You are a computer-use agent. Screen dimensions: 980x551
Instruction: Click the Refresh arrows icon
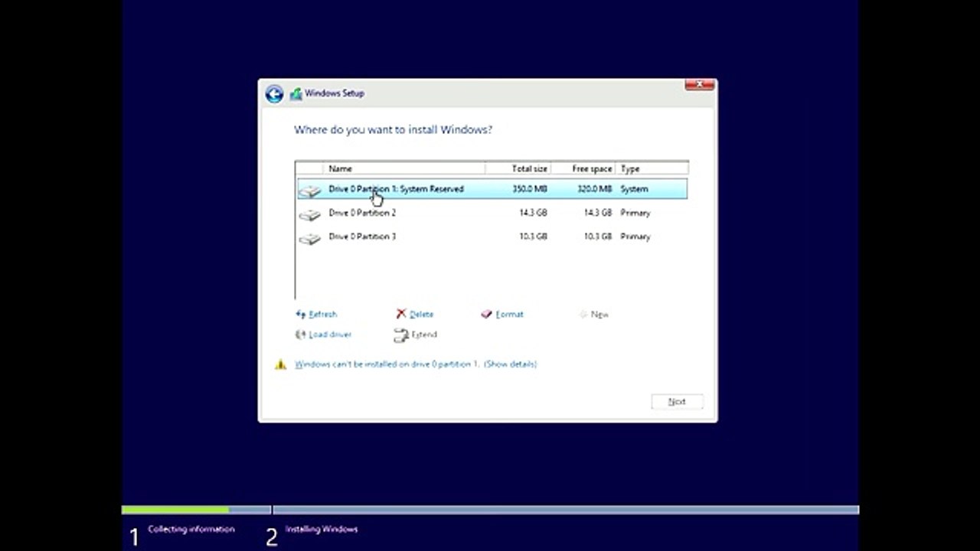point(301,315)
